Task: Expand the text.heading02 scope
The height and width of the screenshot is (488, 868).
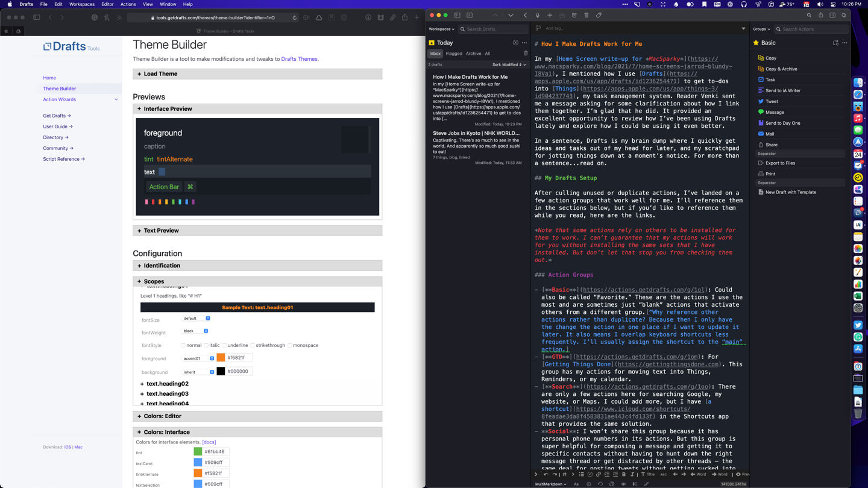Action: click(x=167, y=384)
